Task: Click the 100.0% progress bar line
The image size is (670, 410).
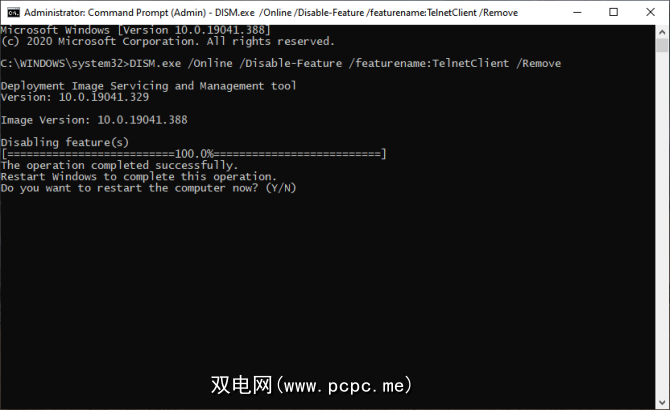Action: [x=194, y=154]
